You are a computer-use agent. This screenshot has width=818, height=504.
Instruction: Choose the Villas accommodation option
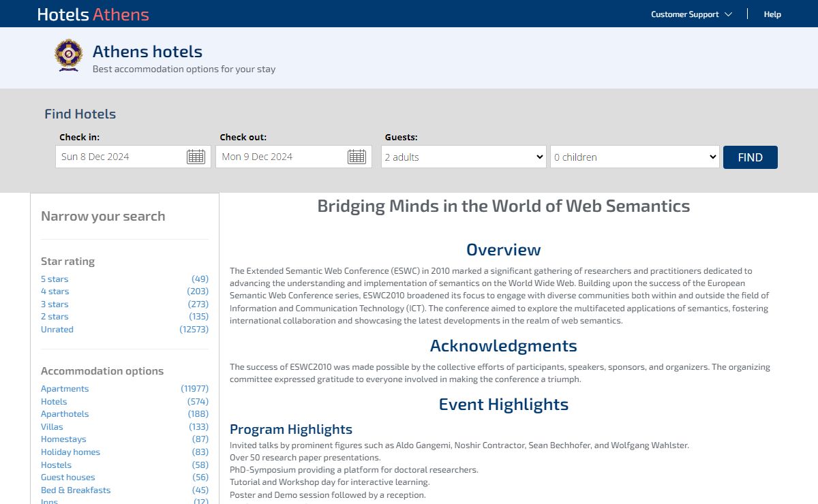52,427
